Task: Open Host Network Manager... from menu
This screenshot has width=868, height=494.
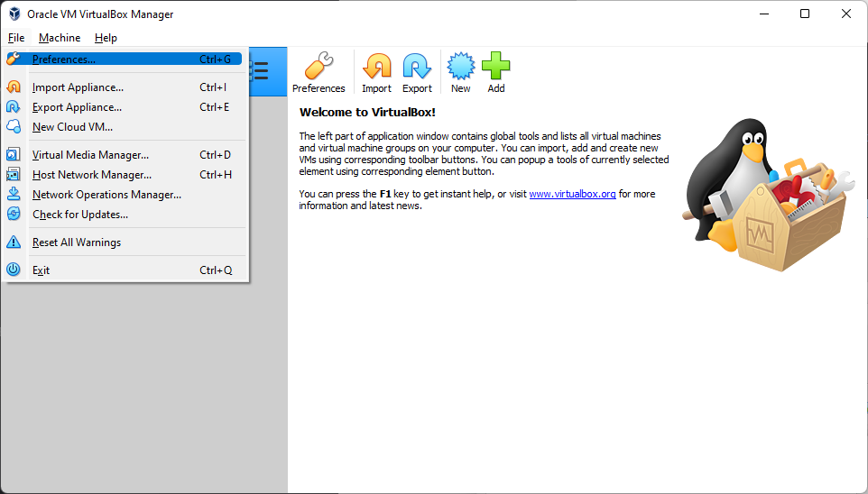Action: (x=91, y=175)
